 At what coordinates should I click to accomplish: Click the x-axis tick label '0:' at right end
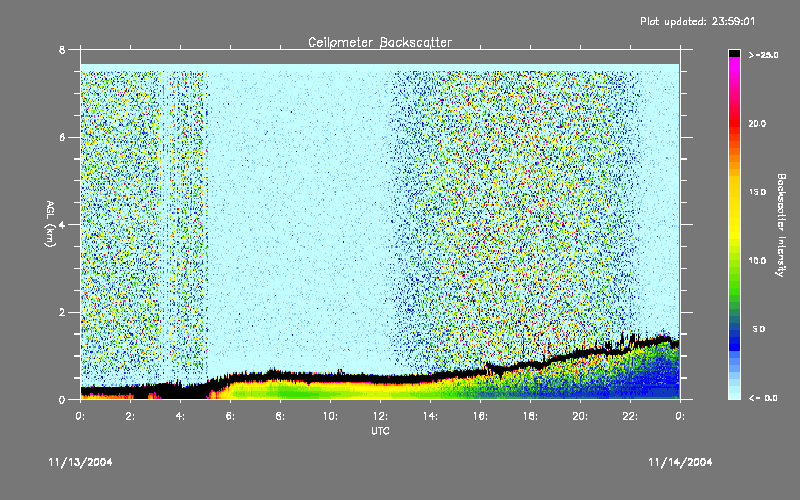(680, 416)
